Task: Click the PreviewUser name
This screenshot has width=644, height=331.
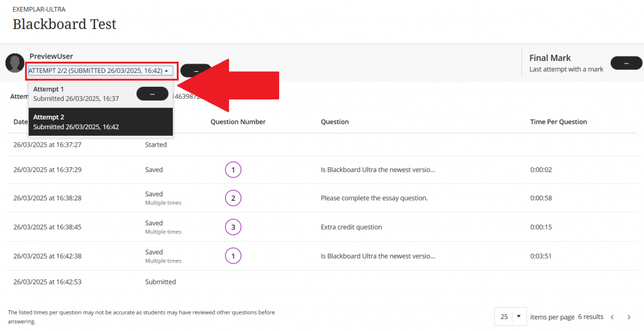Action: tap(52, 57)
